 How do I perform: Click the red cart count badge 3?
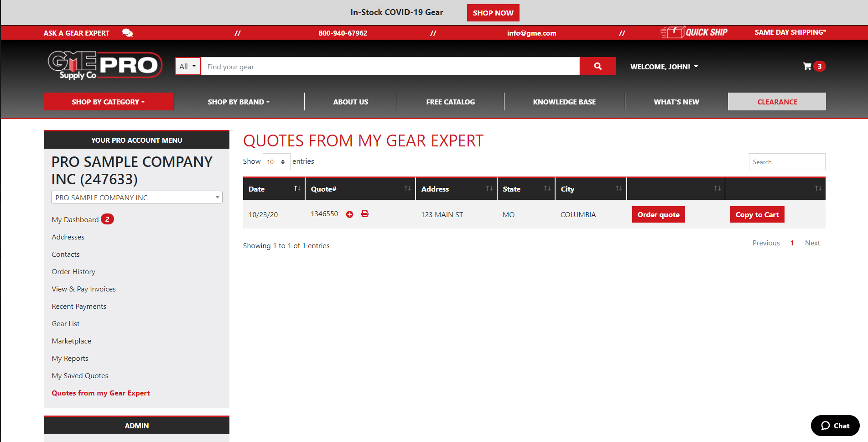click(820, 66)
